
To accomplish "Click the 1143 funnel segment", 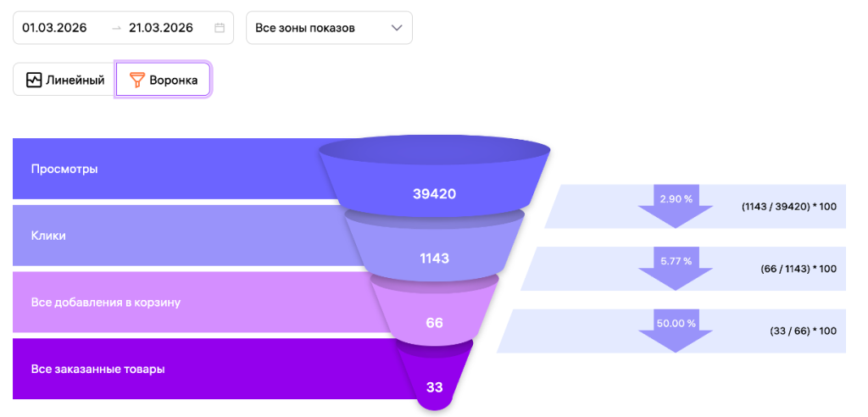I will point(434,258).
